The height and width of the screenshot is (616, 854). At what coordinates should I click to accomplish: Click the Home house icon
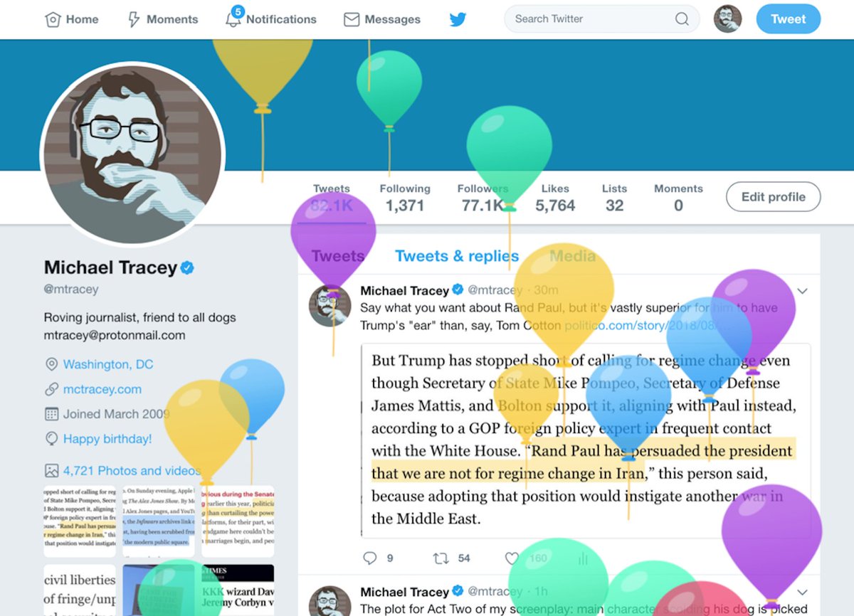point(53,19)
